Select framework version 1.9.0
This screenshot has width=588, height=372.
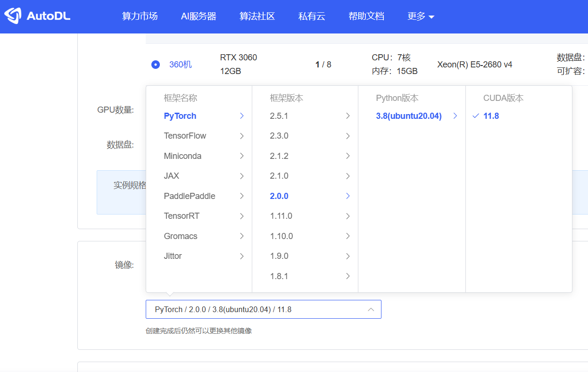point(279,256)
